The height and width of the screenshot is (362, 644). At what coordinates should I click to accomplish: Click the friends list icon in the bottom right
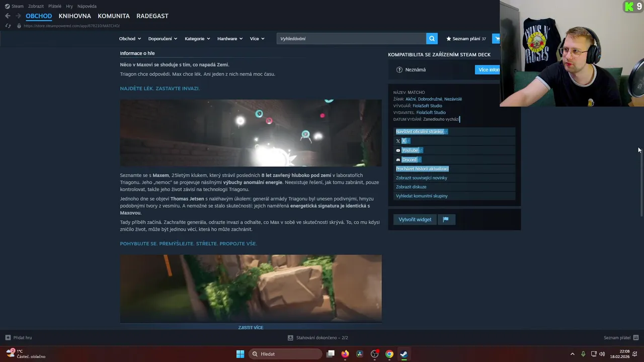(x=636, y=338)
